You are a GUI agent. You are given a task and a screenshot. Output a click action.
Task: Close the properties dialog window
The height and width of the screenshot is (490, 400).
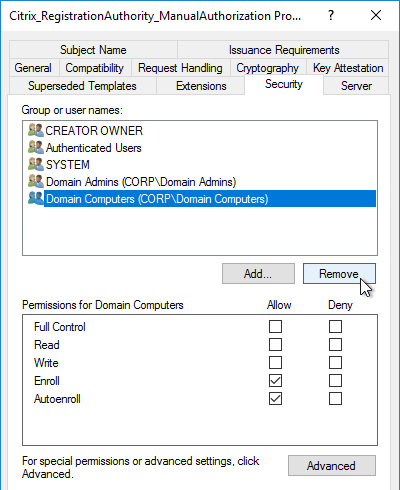[x=376, y=15]
